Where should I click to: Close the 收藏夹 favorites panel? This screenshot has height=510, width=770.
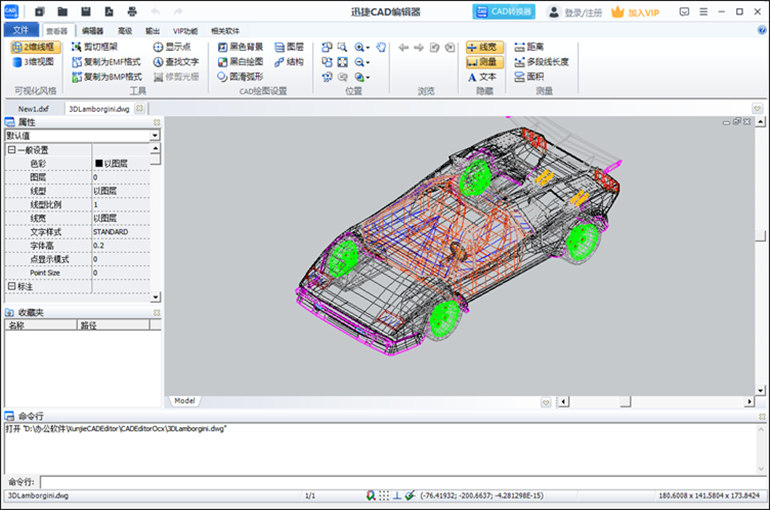coord(157,313)
